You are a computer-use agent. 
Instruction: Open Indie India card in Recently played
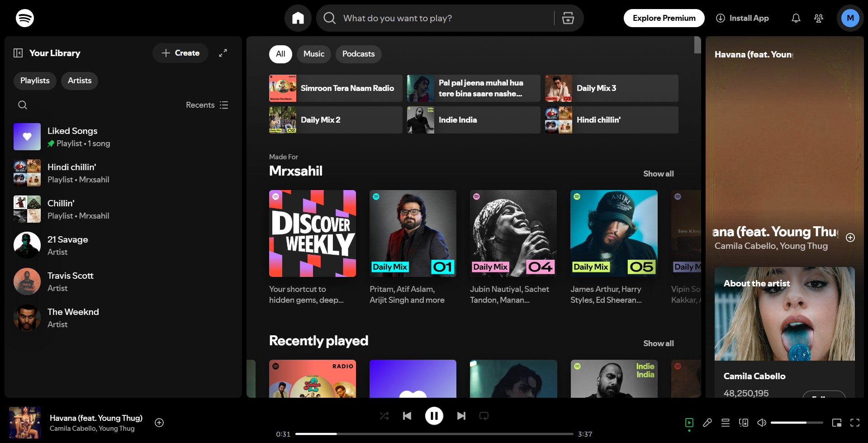pyautogui.click(x=614, y=379)
